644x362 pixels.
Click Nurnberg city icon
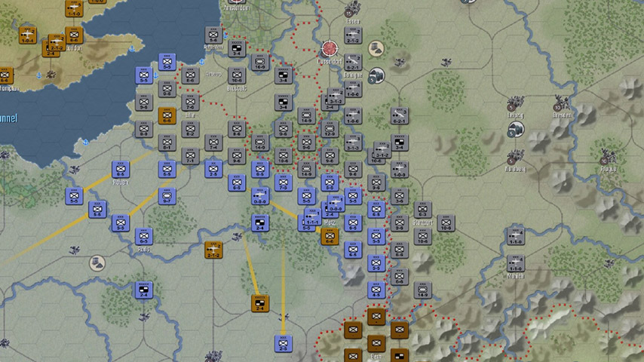point(515,157)
